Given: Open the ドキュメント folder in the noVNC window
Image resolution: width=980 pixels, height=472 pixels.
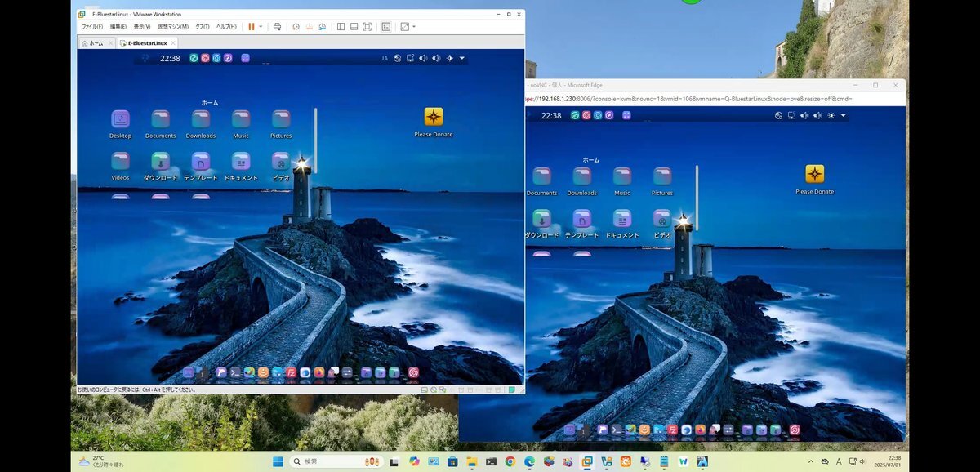Looking at the screenshot, I should (622, 223).
